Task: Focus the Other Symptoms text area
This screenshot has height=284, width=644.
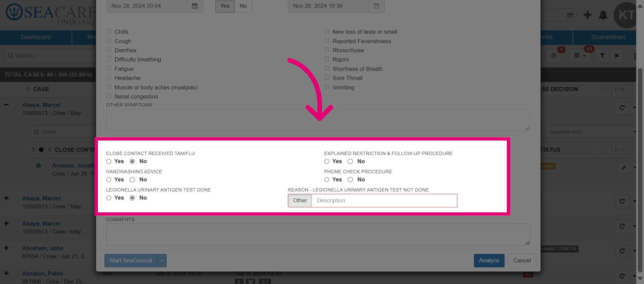Action: (x=318, y=120)
